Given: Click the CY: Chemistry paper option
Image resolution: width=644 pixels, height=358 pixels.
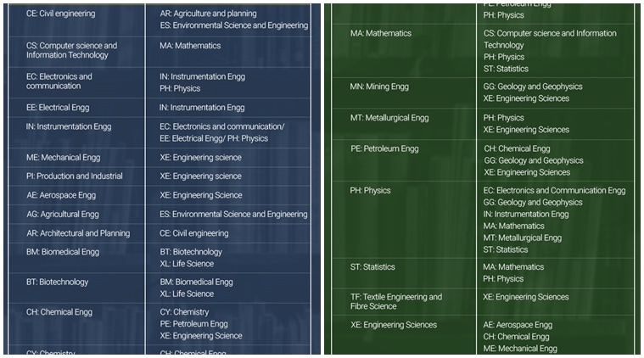Looking at the screenshot, I should click(184, 312).
